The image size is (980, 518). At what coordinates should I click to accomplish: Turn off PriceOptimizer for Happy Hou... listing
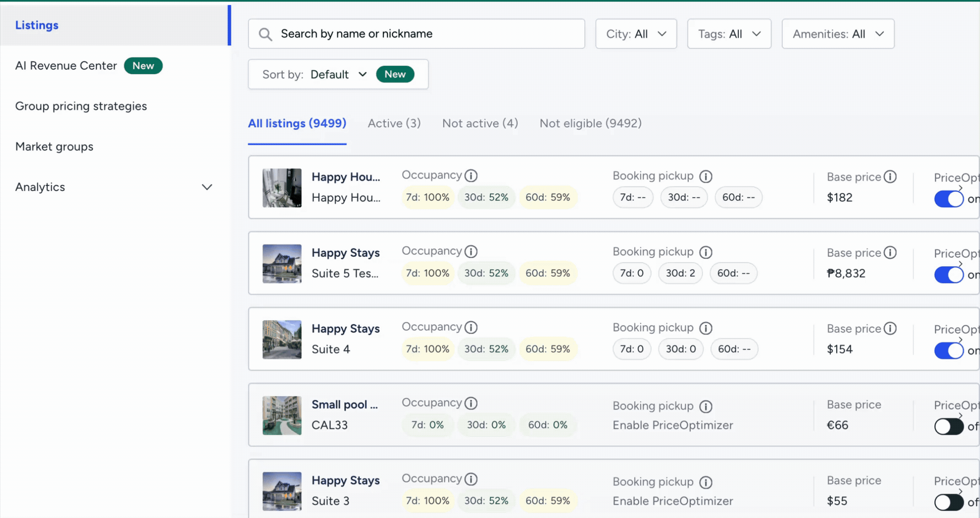(948, 199)
